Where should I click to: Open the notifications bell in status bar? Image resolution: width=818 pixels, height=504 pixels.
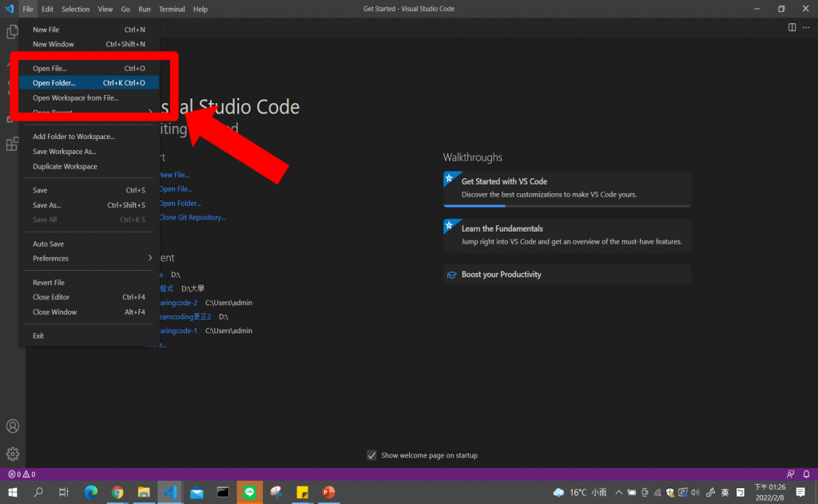click(x=807, y=474)
